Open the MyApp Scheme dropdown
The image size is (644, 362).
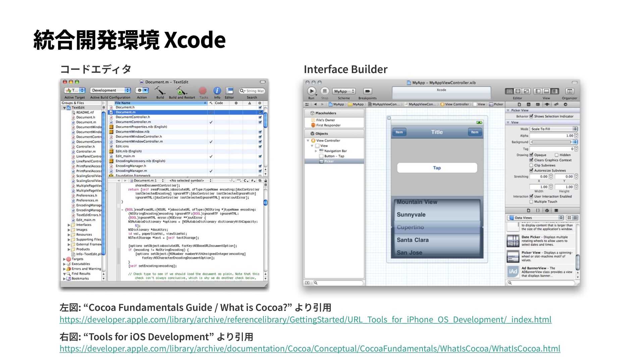coord(344,91)
